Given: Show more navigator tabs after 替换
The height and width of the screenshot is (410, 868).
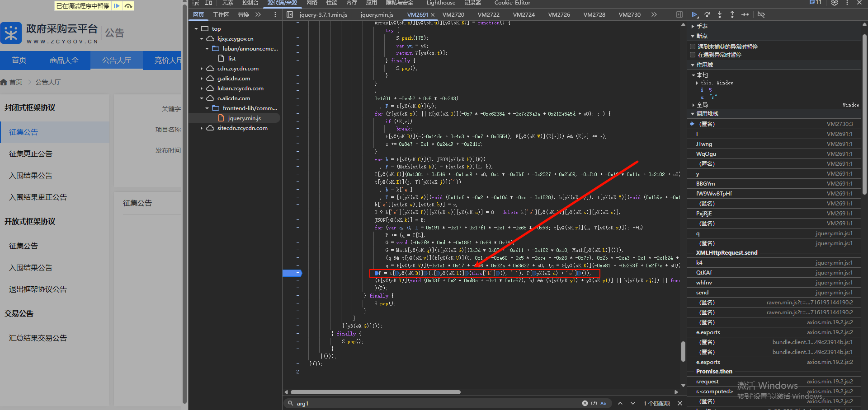Looking at the screenshot, I should pos(258,14).
